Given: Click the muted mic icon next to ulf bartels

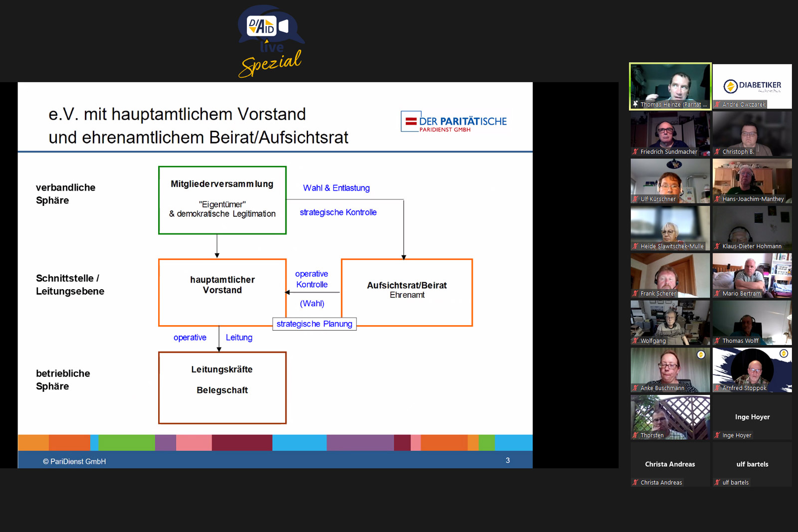Looking at the screenshot, I should click(x=717, y=483).
